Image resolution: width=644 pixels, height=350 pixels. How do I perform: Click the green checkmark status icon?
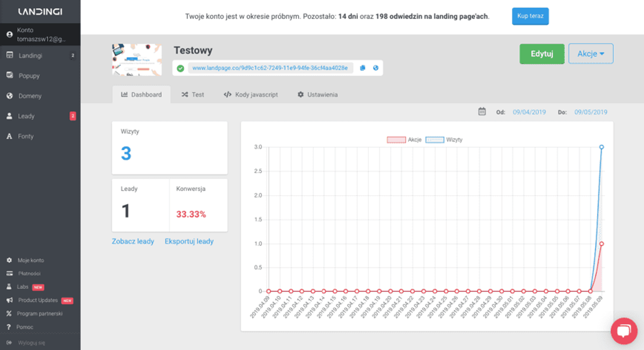tap(180, 68)
